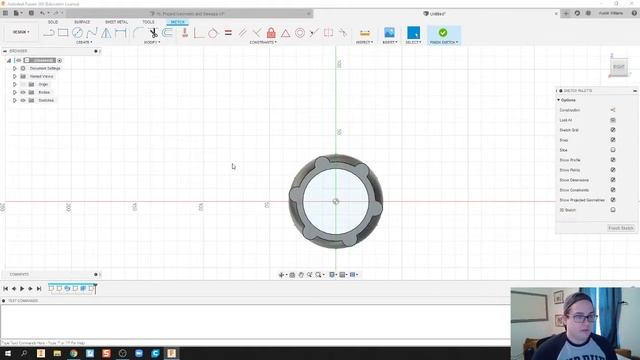The width and height of the screenshot is (640, 360).
Task: Click the Orbit navigation icon
Action: coord(281,275)
